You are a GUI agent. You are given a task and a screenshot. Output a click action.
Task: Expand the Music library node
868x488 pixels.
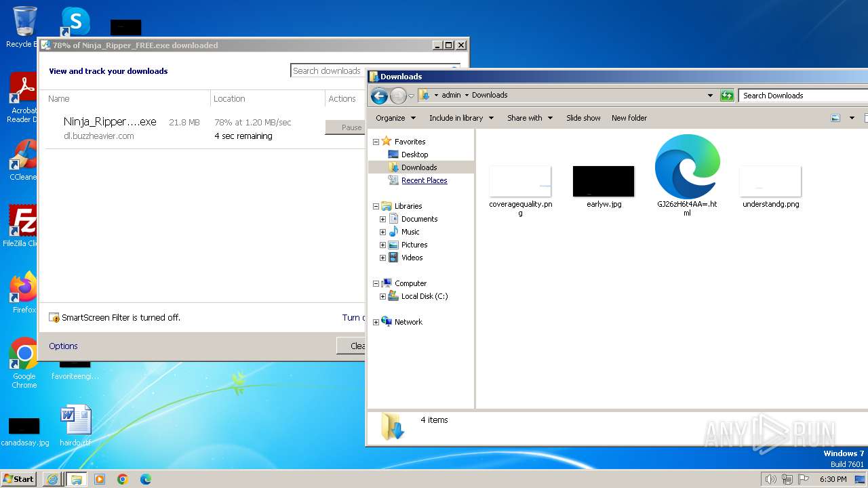click(382, 232)
